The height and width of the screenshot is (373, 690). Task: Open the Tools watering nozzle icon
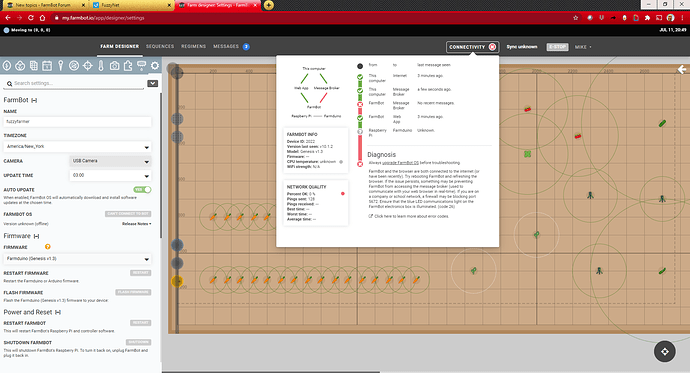141,66
